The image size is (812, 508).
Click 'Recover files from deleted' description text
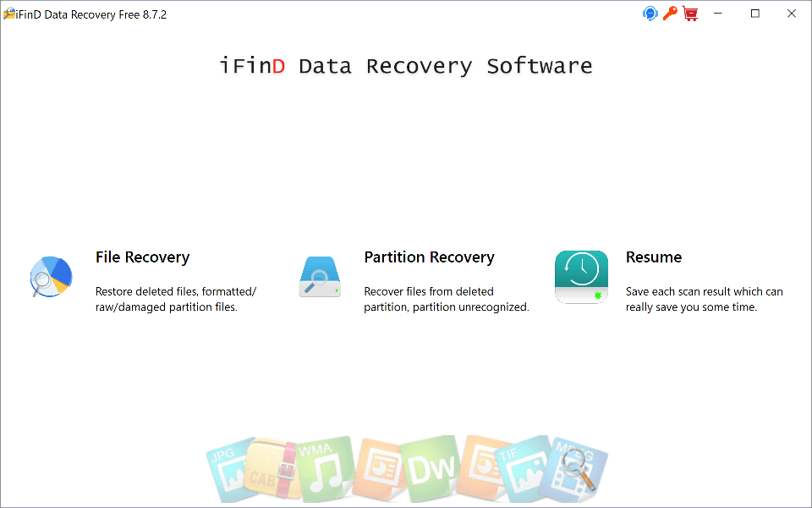[429, 291]
